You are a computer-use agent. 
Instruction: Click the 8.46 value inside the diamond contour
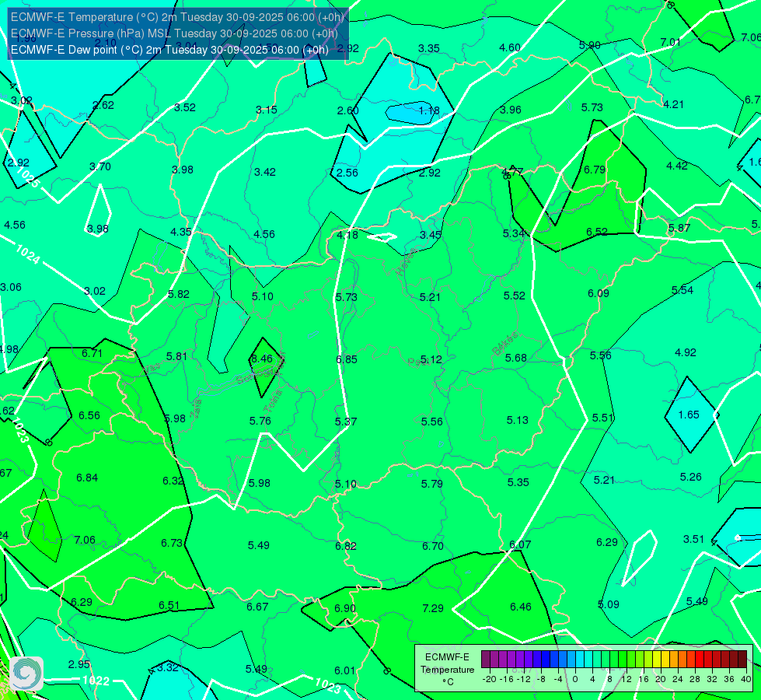click(262, 359)
